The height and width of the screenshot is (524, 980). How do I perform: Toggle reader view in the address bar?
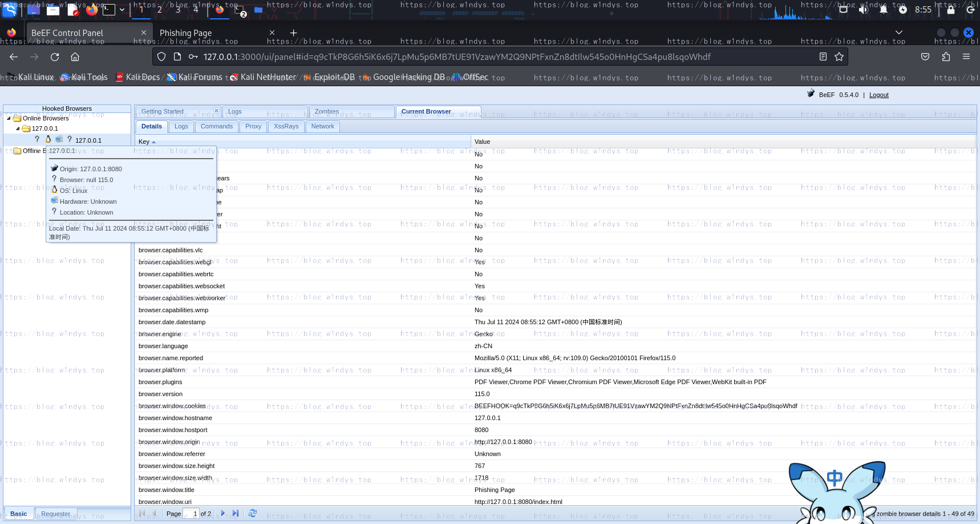tap(823, 57)
